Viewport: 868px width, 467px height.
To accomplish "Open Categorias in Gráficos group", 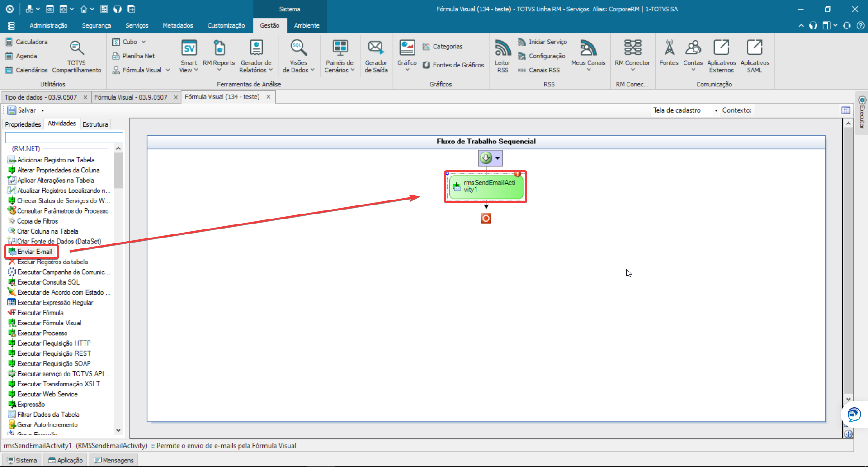I will coord(442,46).
